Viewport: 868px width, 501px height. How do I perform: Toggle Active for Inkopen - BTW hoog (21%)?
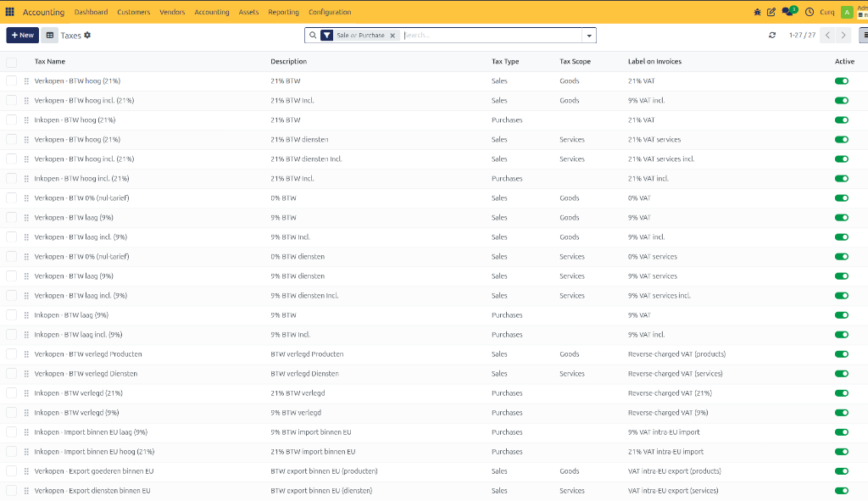842,120
